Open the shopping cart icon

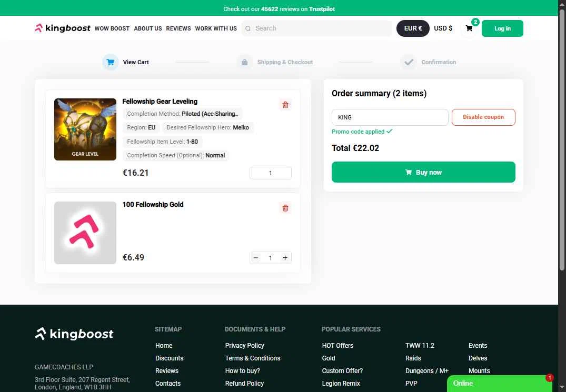[x=469, y=28]
